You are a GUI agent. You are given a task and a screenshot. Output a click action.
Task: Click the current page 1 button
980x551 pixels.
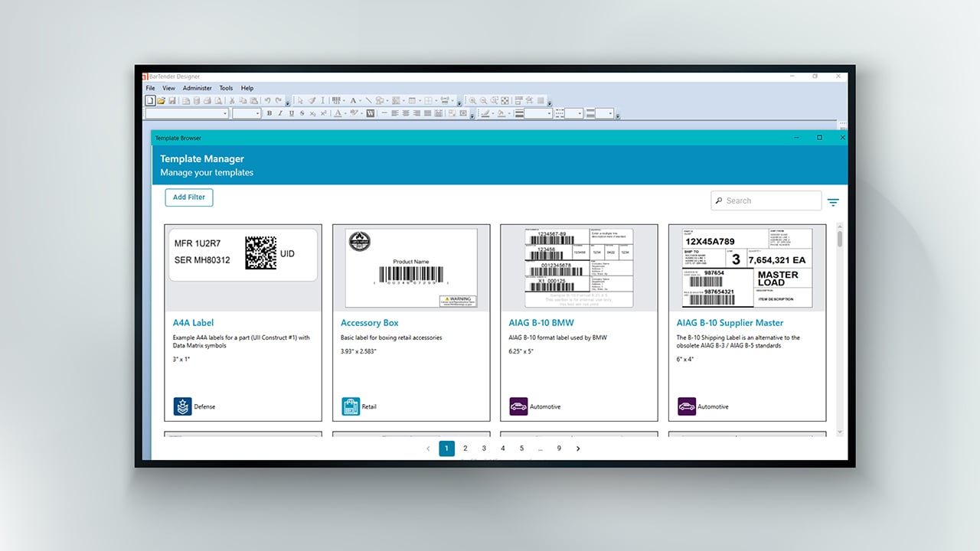pos(447,448)
